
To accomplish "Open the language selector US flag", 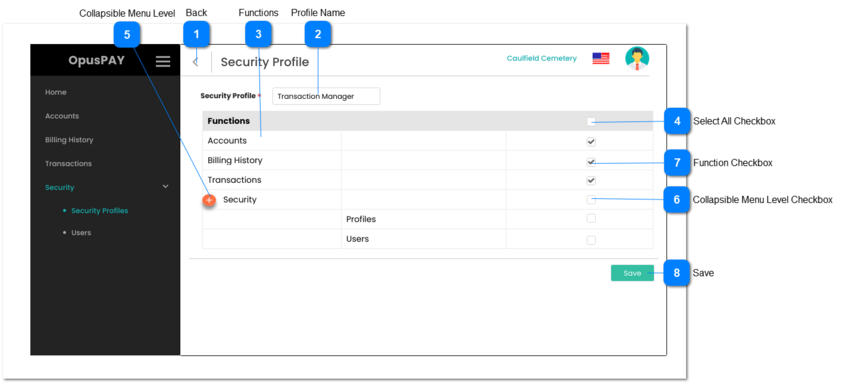I will tap(601, 58).
